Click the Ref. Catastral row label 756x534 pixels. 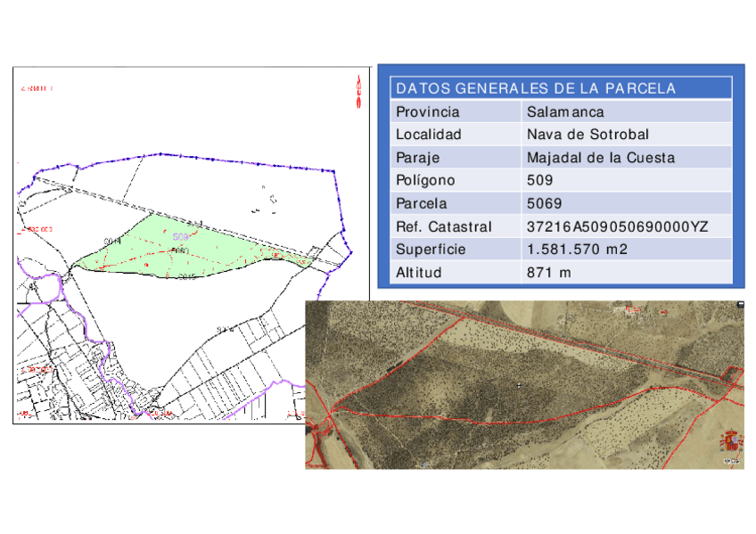pos(443,226)
